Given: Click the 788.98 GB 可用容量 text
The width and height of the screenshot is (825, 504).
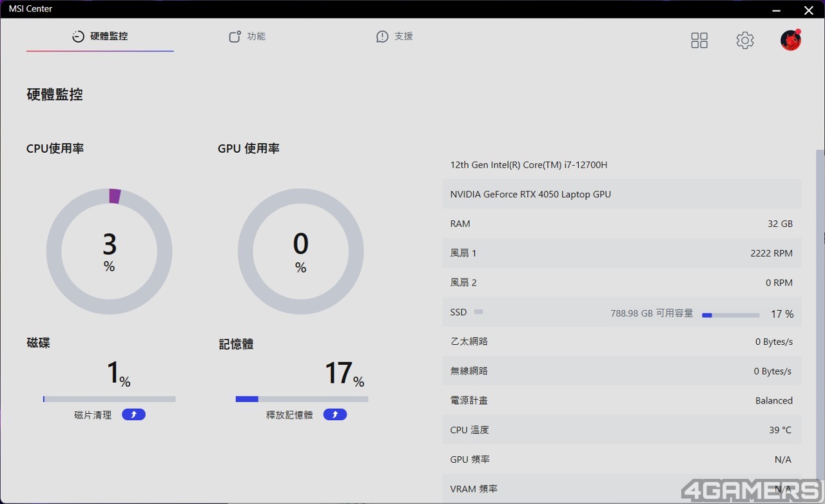Looking at the screenshot, I should click(652, 313).
